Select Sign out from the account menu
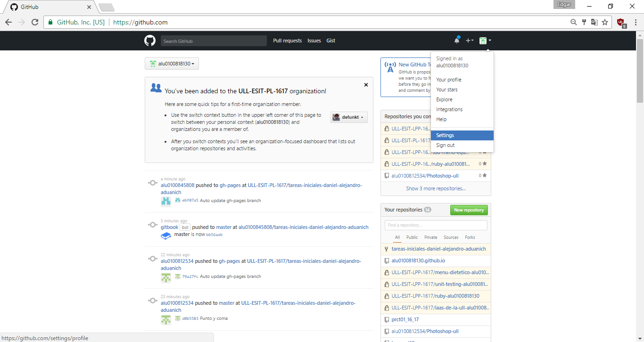The image size is (644, 342). (445, 145)
